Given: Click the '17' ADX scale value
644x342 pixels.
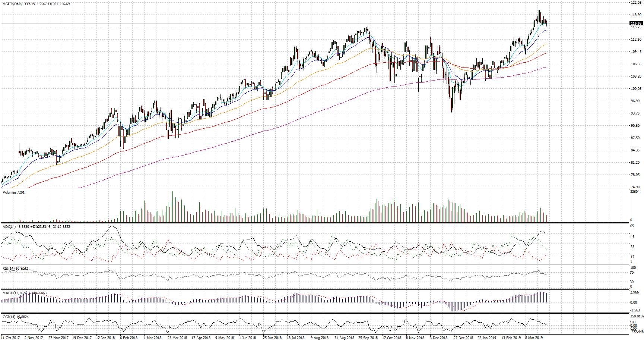Looking at the screenshot, I should pyautogui.click(x=632, y=257).
